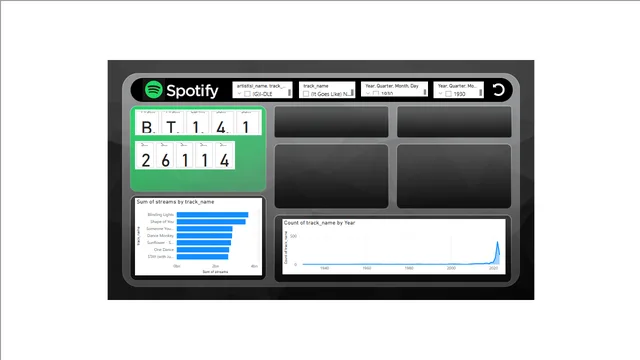This screenshot has height=360, width=640.
Task: Tick the 1930 checkbox in Year, Quarter, Mo... slicer
Action: [448, 94]
